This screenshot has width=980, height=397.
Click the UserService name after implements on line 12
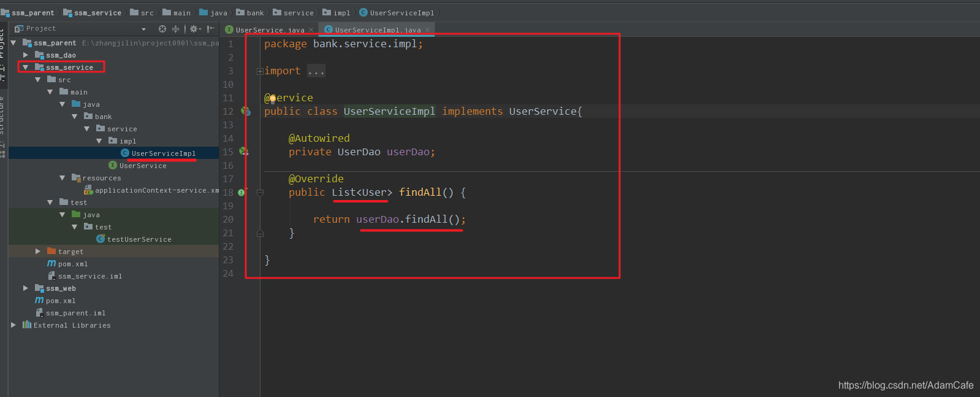coord(542,111)
